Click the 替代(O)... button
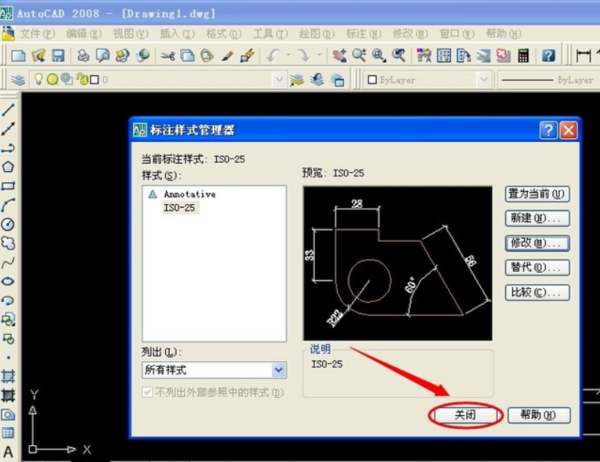600x462 pixels. coord(537,268)
